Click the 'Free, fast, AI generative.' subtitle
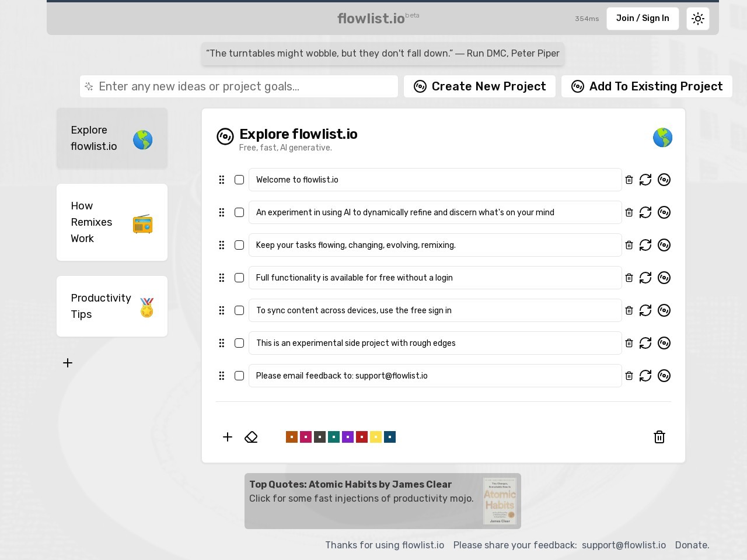747x560 pixels. (285, 148)
